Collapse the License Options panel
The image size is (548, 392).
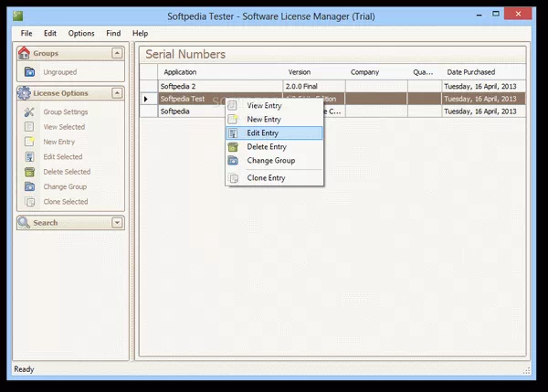coord(117,93)
